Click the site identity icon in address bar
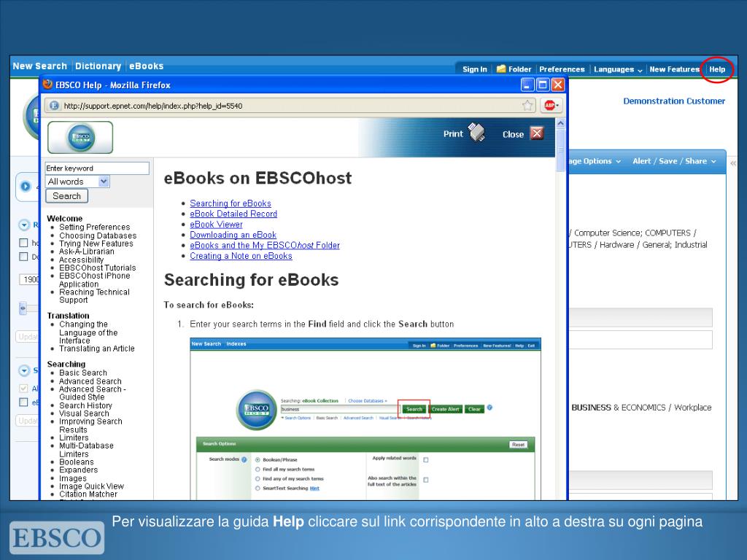This screenshot has width=747, height=560. coord(54,106)
